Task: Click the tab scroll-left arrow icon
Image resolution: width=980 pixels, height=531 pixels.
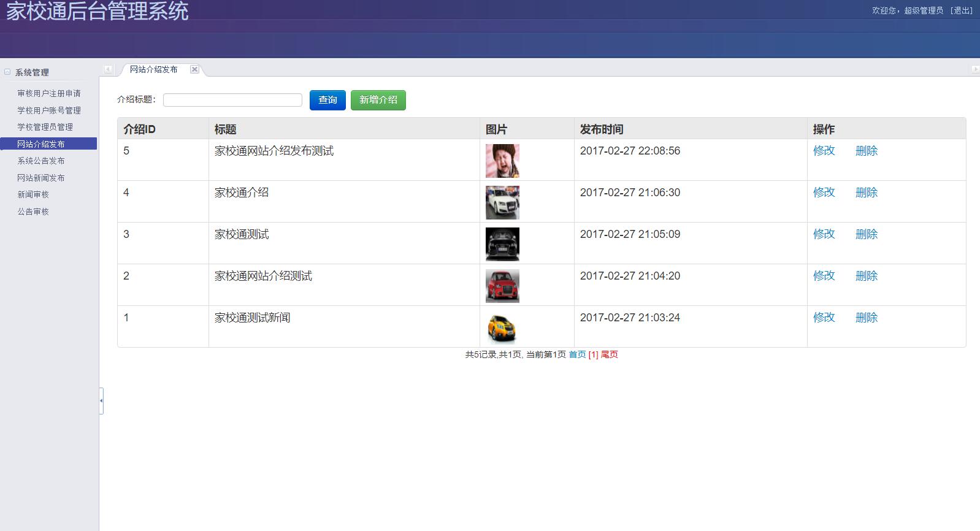Action: (x=108, y=69)
